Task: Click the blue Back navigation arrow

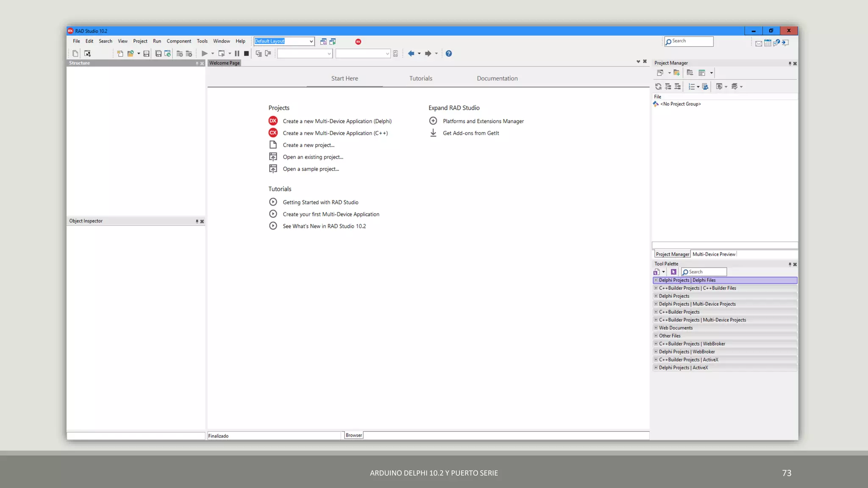Action: tap(411, 53)
